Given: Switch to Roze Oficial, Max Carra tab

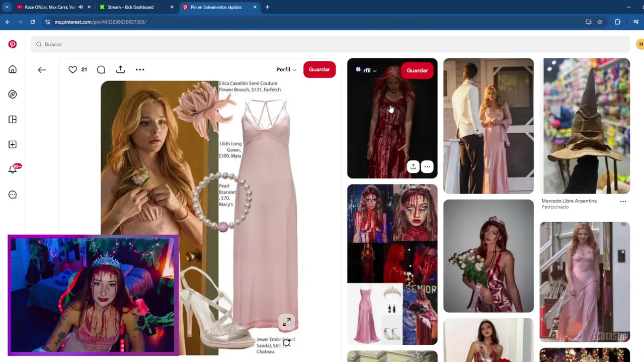Looking at the screenshot, I should [50, 7].
